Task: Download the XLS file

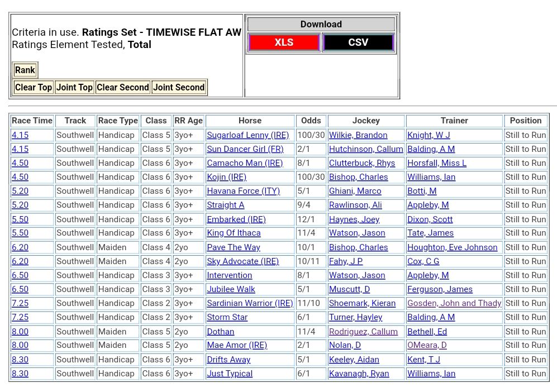Action: [284, 42]
